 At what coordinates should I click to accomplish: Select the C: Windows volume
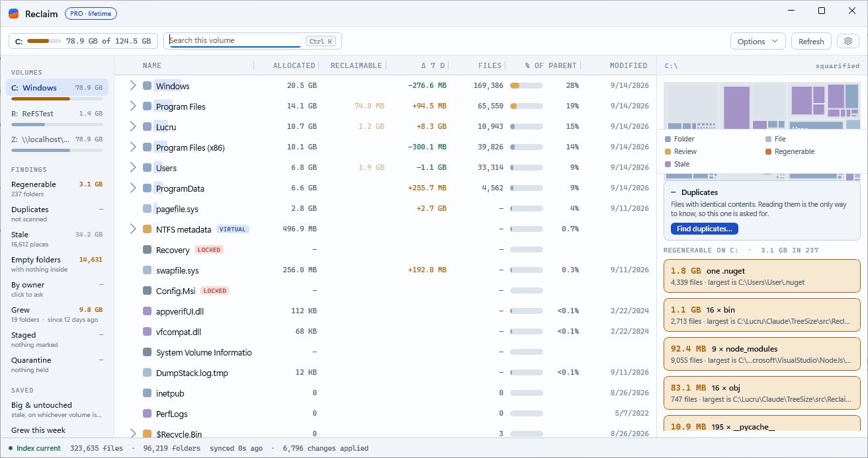tap(57, 89)
